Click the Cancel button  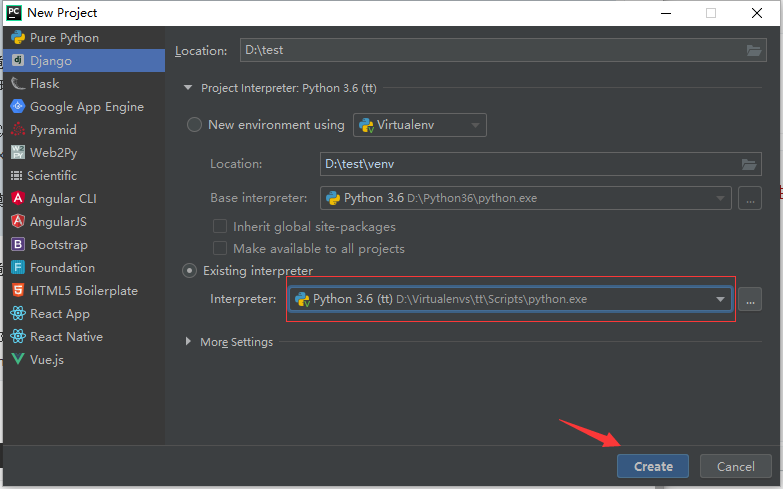735,466
